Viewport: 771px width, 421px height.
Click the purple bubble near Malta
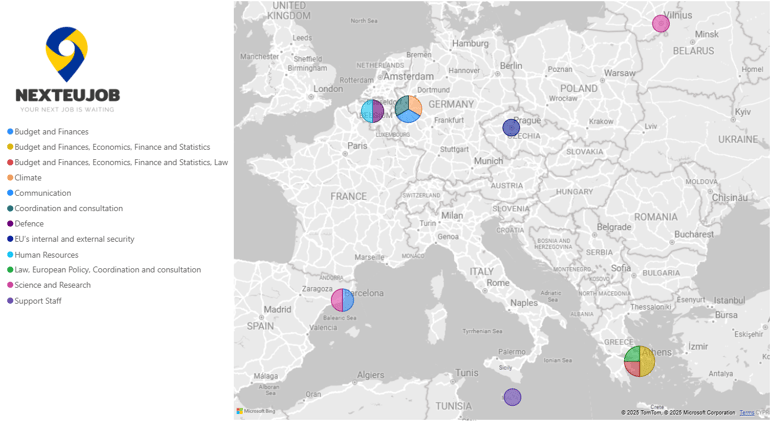click(x=512, y=397)
